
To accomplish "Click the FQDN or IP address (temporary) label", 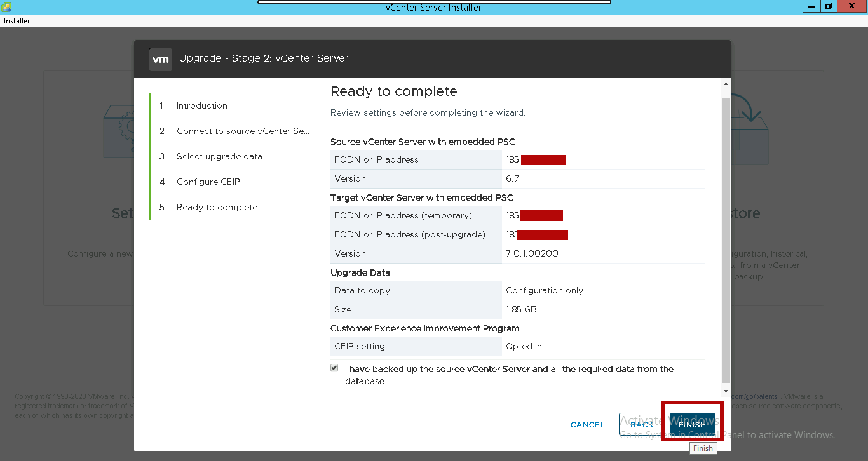I will tap(403, 215).
